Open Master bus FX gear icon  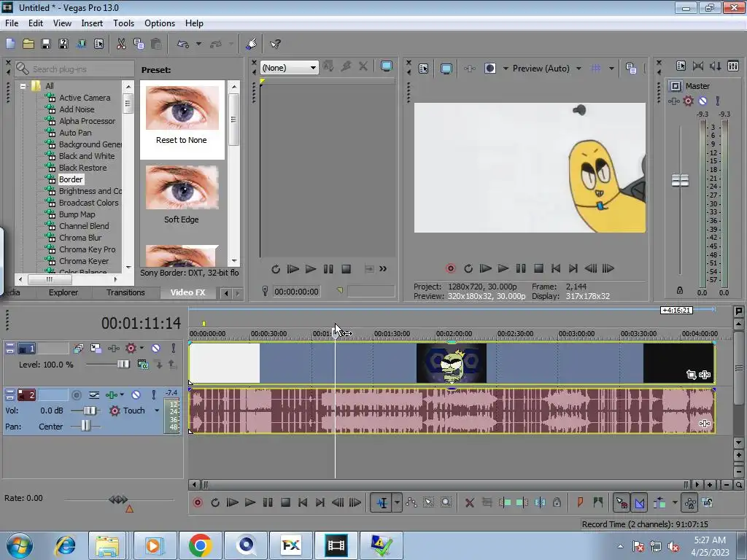point(688,101)
